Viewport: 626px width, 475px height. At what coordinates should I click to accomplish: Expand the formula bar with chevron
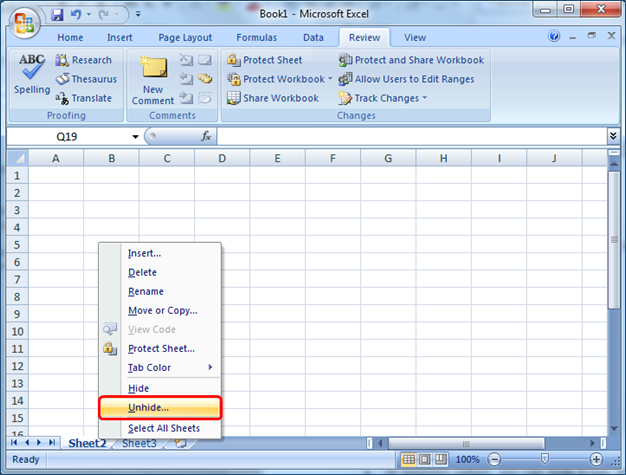[x=613, y=136]
